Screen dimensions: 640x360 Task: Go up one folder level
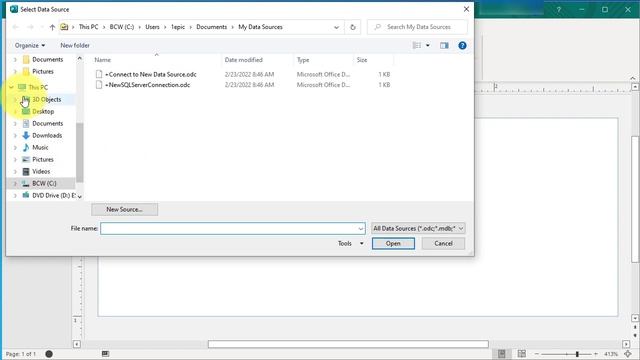(52, 27)
